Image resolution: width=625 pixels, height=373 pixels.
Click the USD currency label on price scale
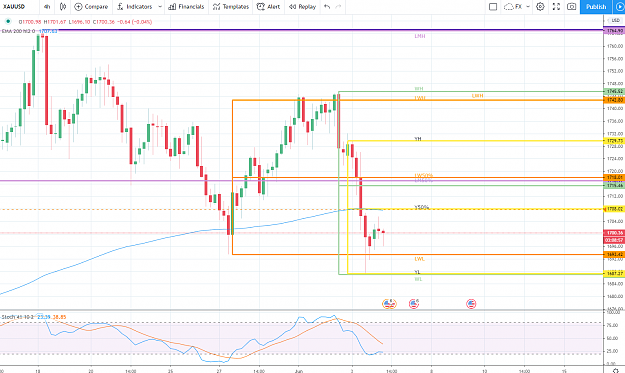(x=615, y=20)
